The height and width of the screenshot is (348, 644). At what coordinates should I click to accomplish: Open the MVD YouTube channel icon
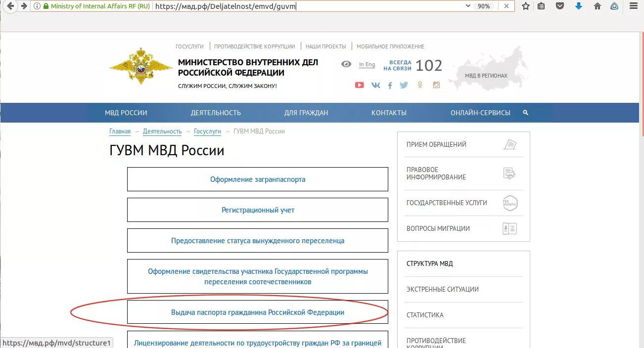(x=360, y=85)
